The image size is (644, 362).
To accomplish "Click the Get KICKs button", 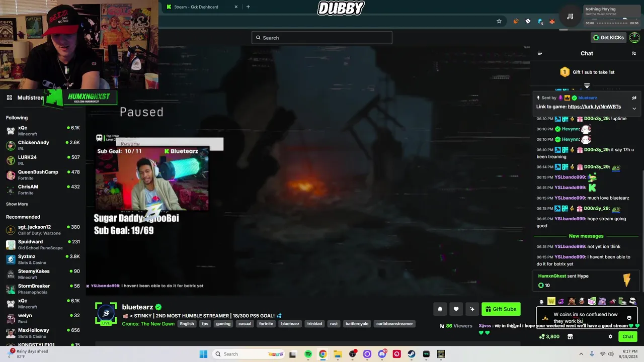I will click(608, 38).
